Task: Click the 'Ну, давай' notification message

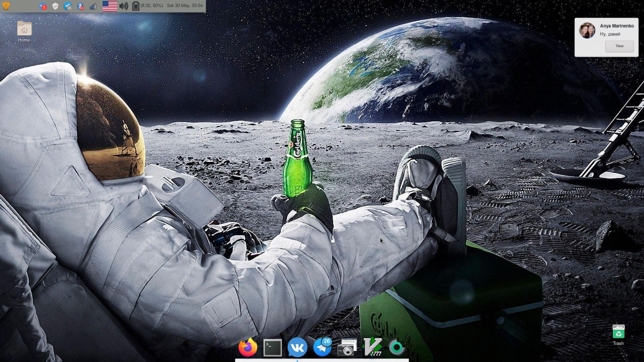Action: [610, 34]
